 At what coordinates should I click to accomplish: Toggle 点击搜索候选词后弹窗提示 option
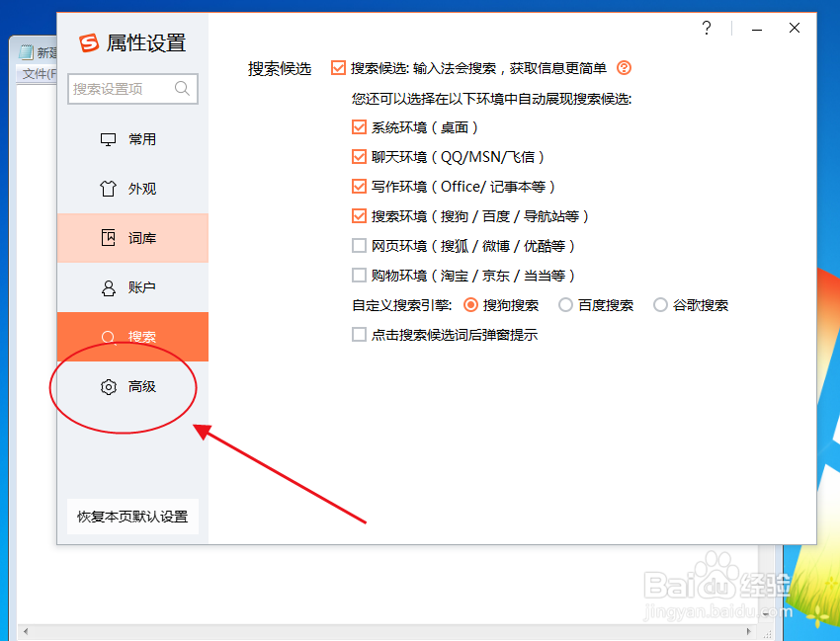(360, 335)
